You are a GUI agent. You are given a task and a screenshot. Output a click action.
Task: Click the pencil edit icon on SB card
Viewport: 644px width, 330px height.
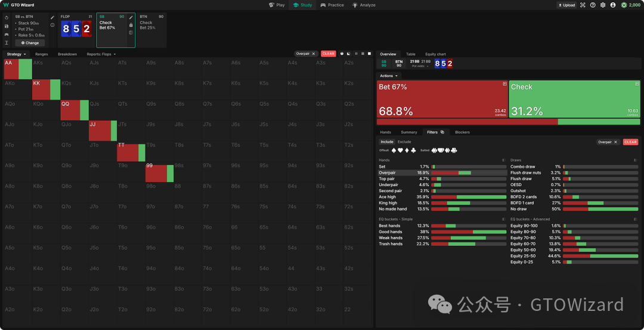tap(131, 17)
